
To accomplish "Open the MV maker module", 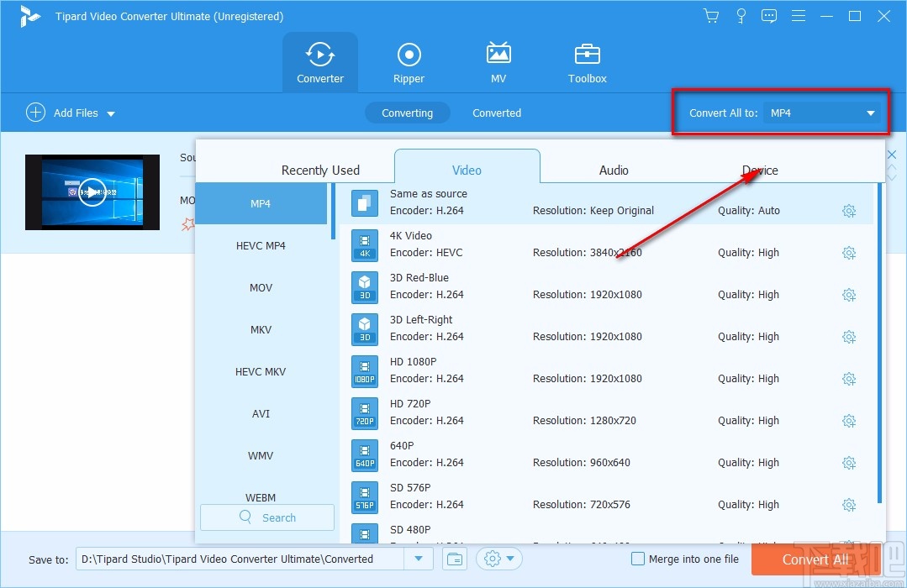I will [x=498, y=63].
